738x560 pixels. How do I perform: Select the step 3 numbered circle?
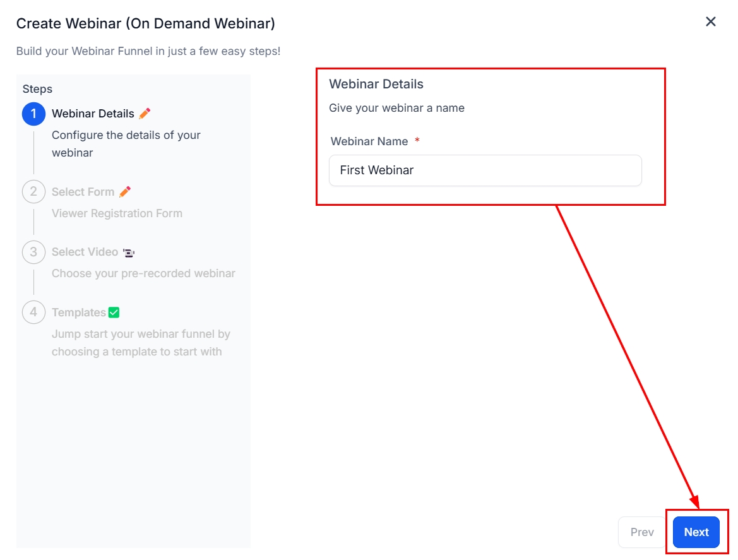point(33,252)
